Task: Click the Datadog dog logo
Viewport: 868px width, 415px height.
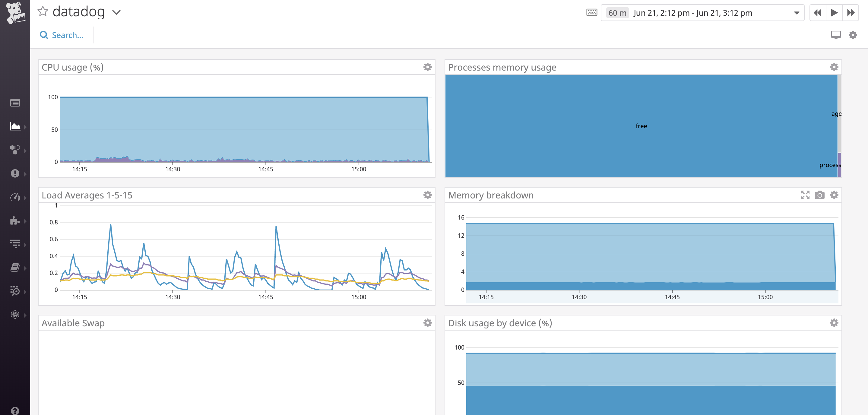Action: [x=15, y=13]
